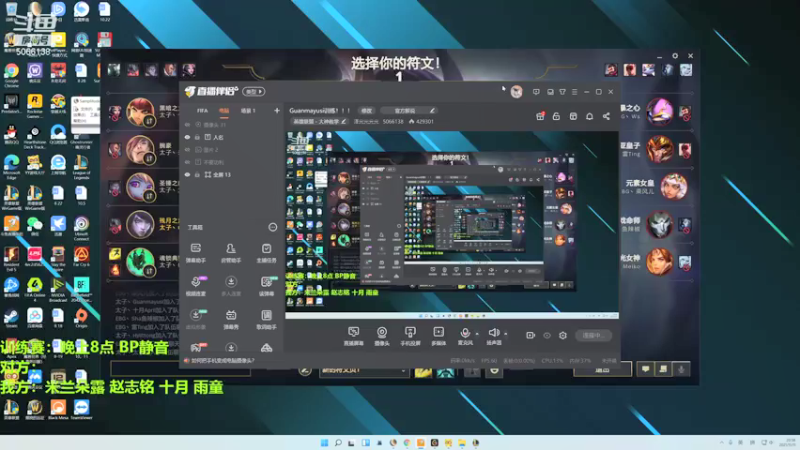This screenshot has width=800, height=450.
Task: Click the 修改 edit title button
Action: pos(366,110)
